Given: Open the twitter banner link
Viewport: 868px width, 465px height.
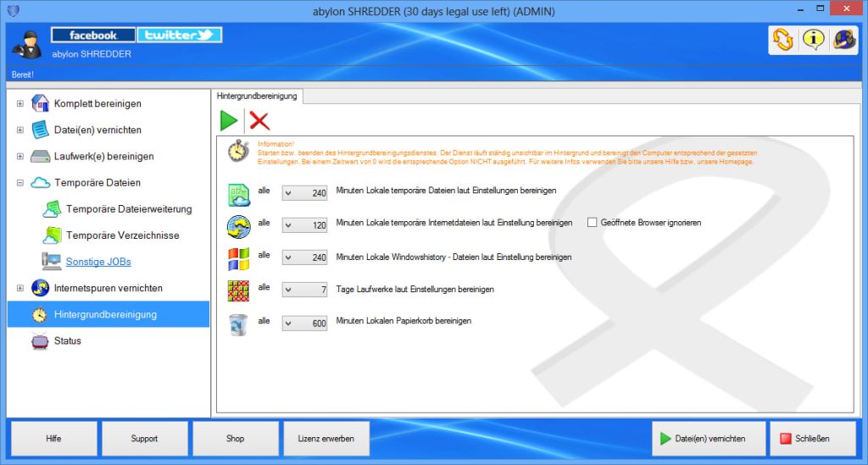Looking at the screenshot, I should [x=180, y=35].
